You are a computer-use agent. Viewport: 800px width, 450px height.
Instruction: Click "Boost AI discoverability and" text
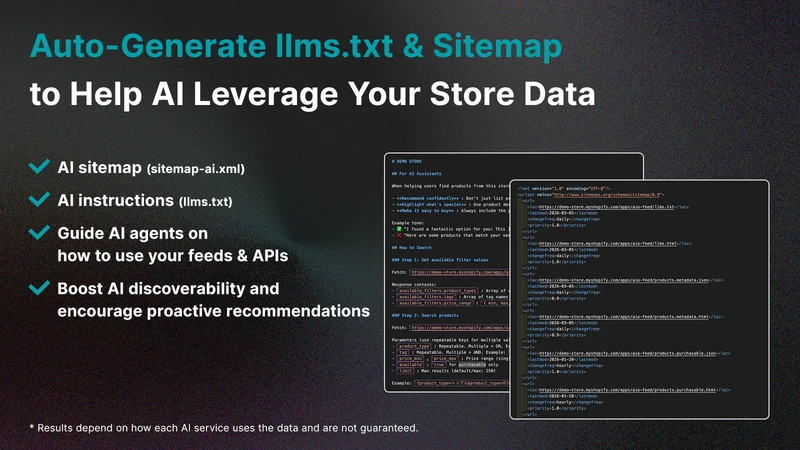coord(168,289)
